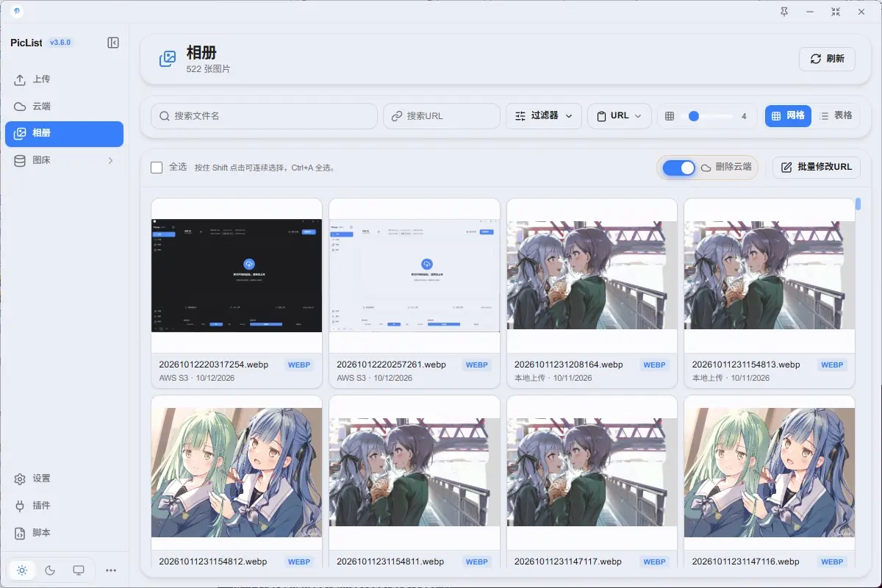Open the 脚本 scripts page
Viewport: 882px width, 588px height.
pyautogui.click(x=64, y=533)
